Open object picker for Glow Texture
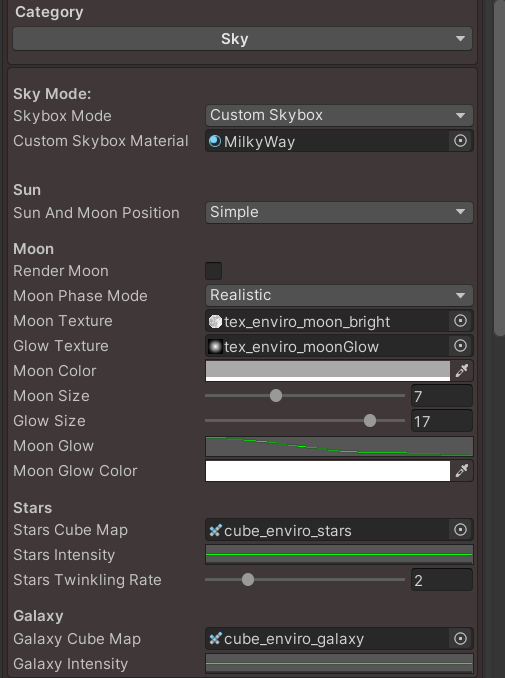505x678 pixels. coord(460,346)
